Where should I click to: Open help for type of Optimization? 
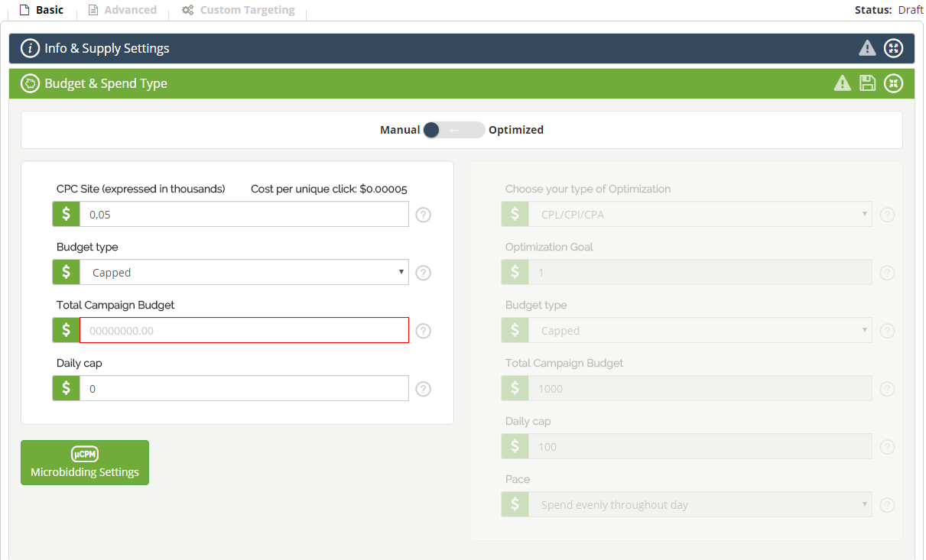click(x=887, y=215)
